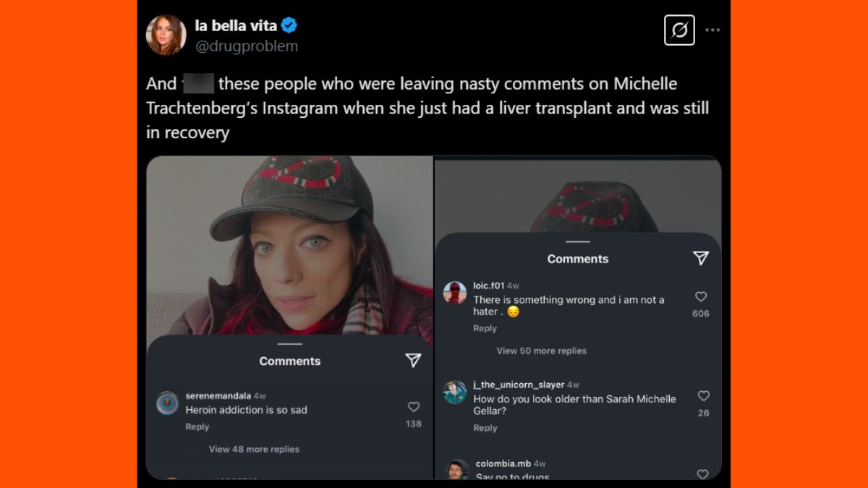Open the three-dot more options menu
Screen dimensions: 868x488
click(712, 30)
